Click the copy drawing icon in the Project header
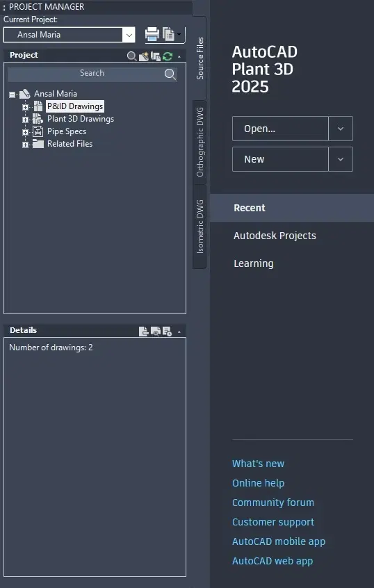The height and width of the screenshot is (588, 374). (x=155, y=56)
